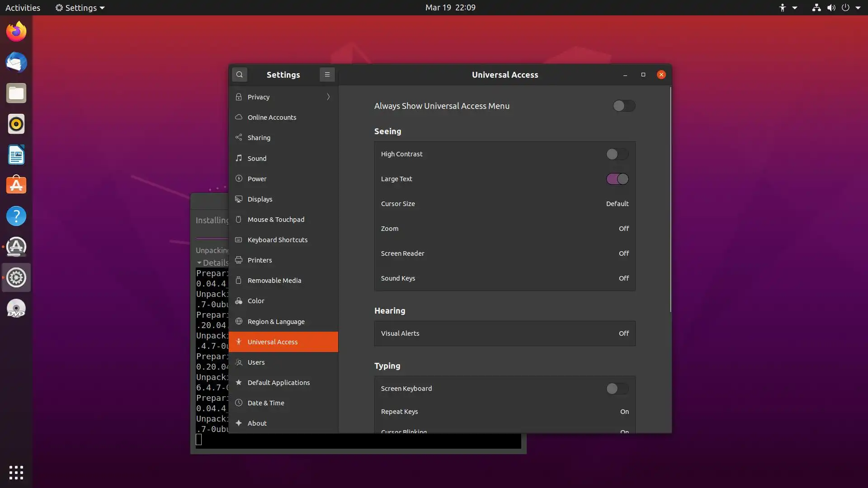Viewport: 868px width, 488px height.
Task: Toggle High Contrast switch
Action: [x=617, y=154]
